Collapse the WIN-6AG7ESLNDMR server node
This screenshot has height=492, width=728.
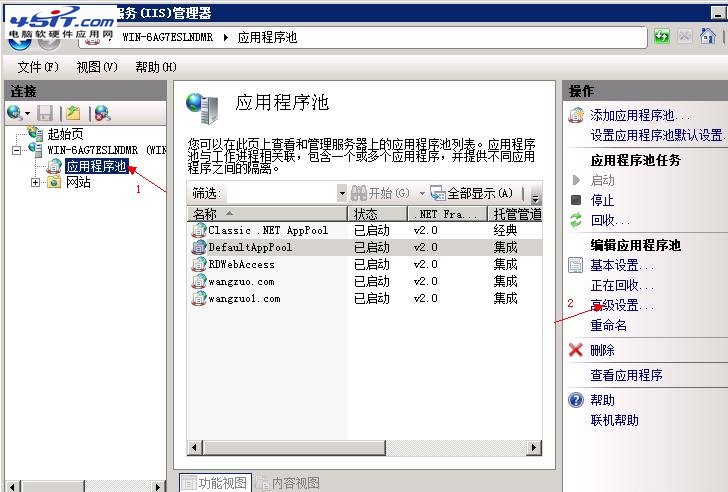click(x=16, y=150)
